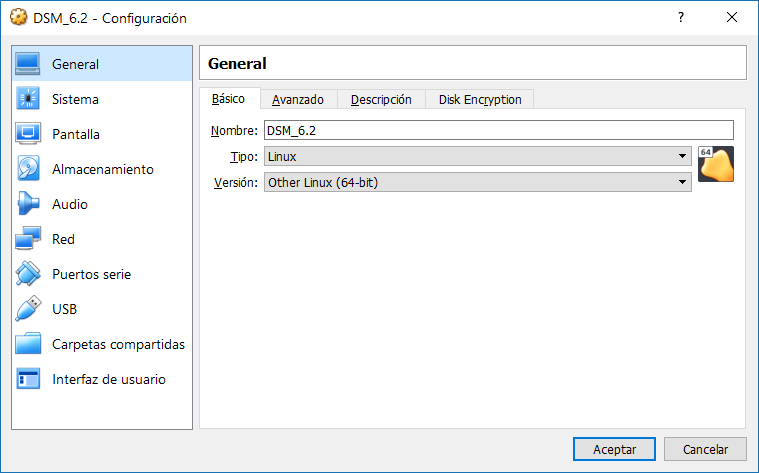Switch to the Básico tab
Screen dimensions: 759x473
pos(229,99)
